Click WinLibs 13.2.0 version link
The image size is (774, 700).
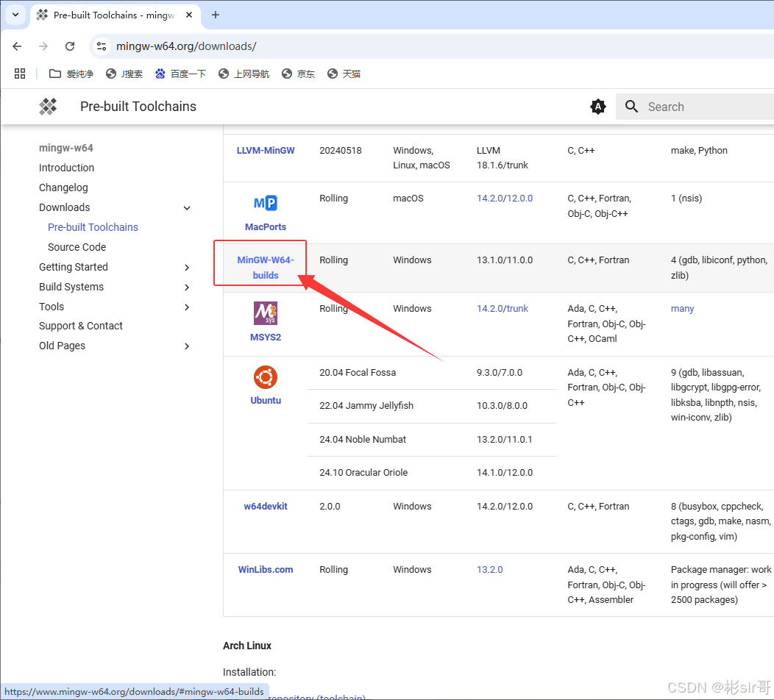coord(490,569)
